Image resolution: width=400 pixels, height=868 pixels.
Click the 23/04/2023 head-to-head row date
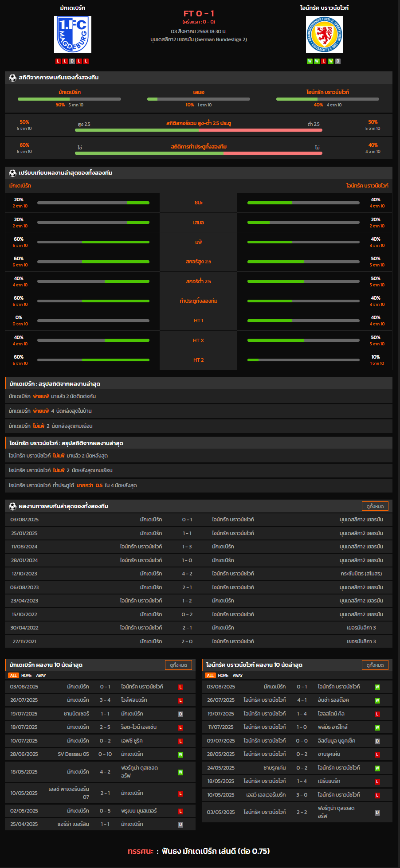click(24, 601)
